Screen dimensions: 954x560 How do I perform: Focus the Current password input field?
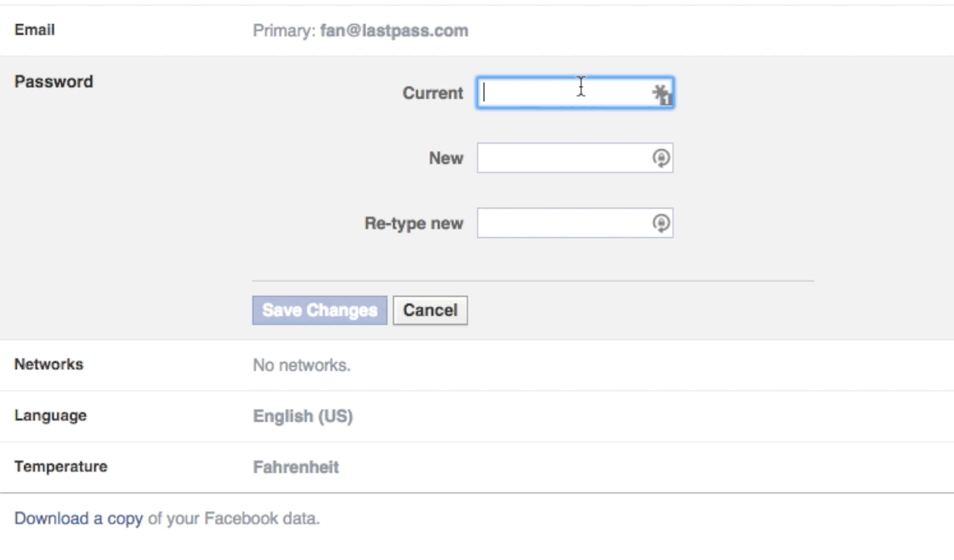(575, 93)
